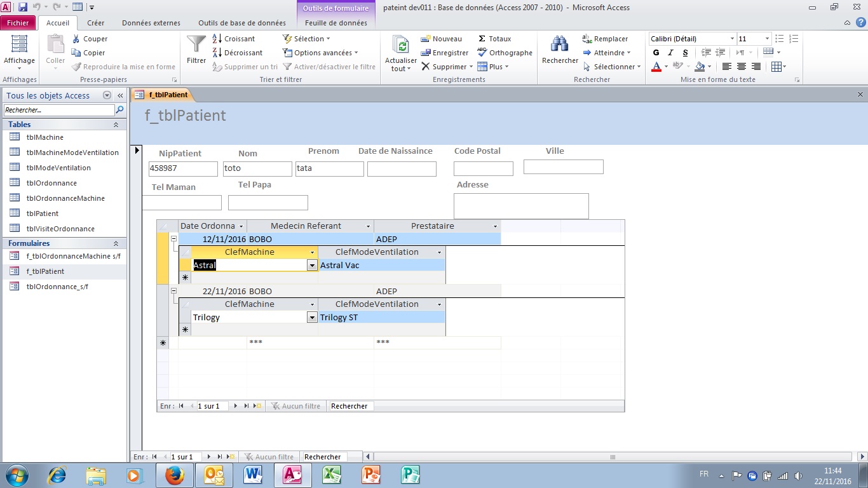
Task: Open the Sélectionner dropdown
Action: tap(611, 67)
